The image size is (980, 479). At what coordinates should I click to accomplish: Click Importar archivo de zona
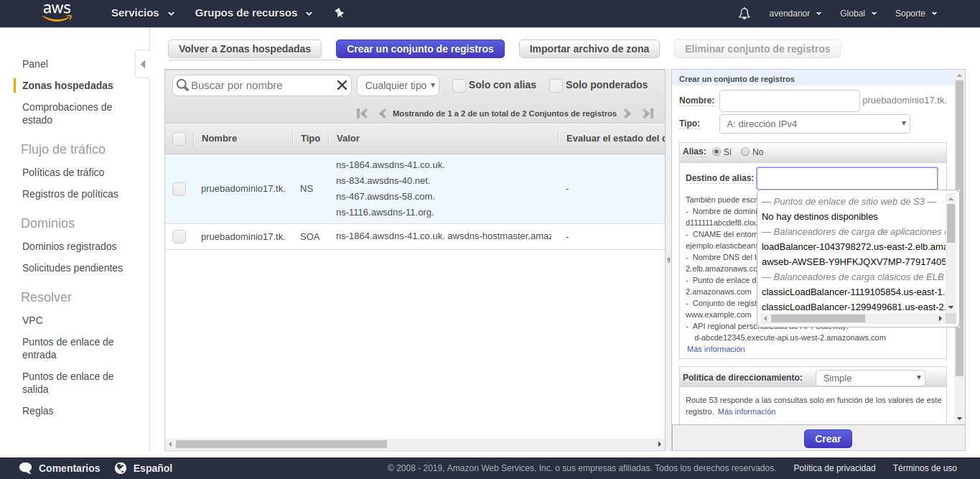(x=589, y=49)
